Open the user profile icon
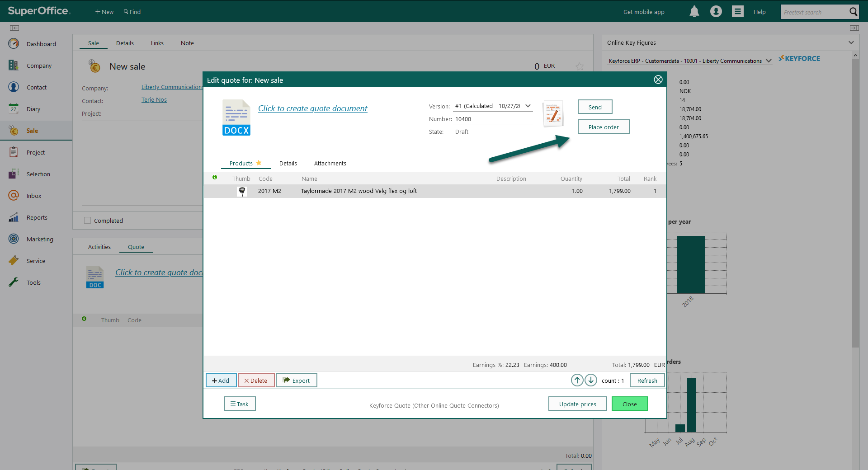Image resolution: width=868 pixels, height=470 pixels. click(716, 11)
